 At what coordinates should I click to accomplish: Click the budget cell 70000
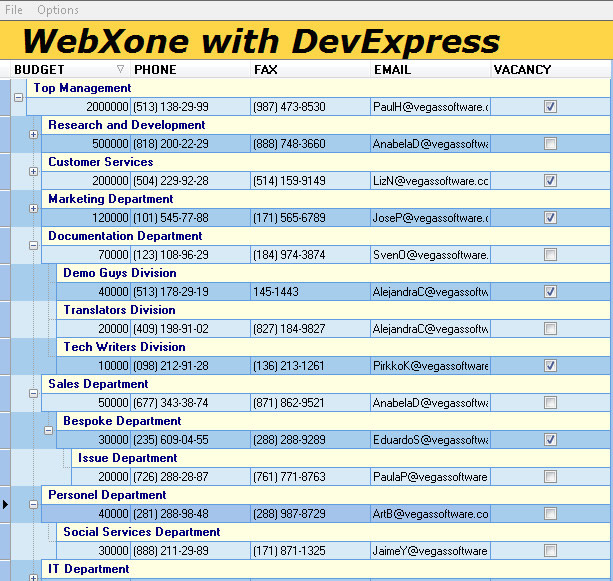point(86,255)
